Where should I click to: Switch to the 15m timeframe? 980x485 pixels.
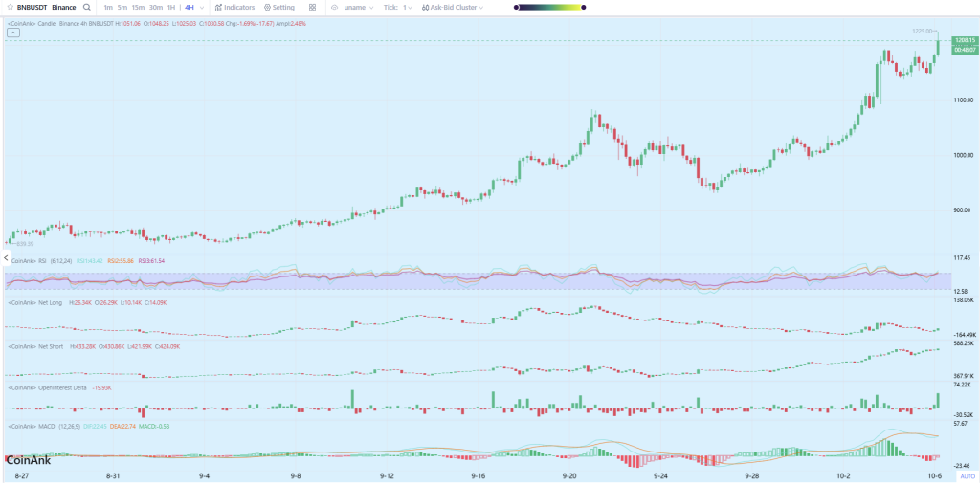(x=138, y=7)
